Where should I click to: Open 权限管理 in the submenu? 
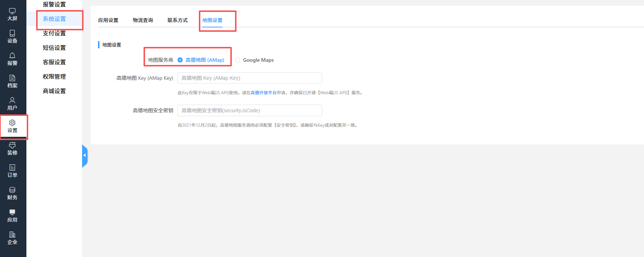click(54, 77)
